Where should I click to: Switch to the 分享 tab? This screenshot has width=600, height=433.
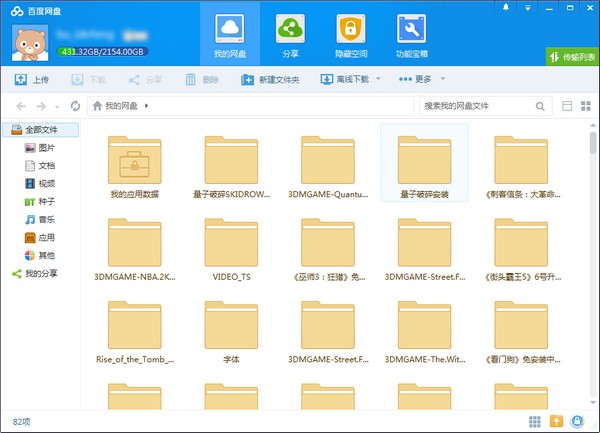coord(290,36)
